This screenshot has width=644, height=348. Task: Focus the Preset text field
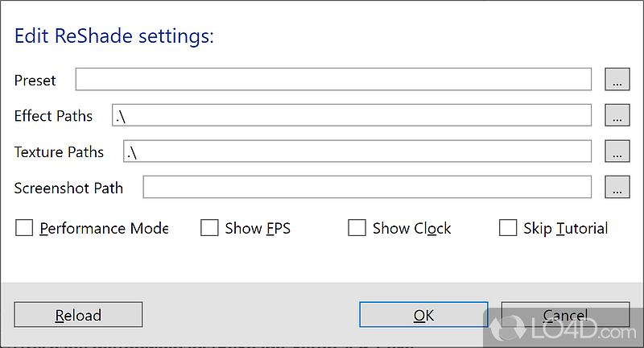coord(333,80)
